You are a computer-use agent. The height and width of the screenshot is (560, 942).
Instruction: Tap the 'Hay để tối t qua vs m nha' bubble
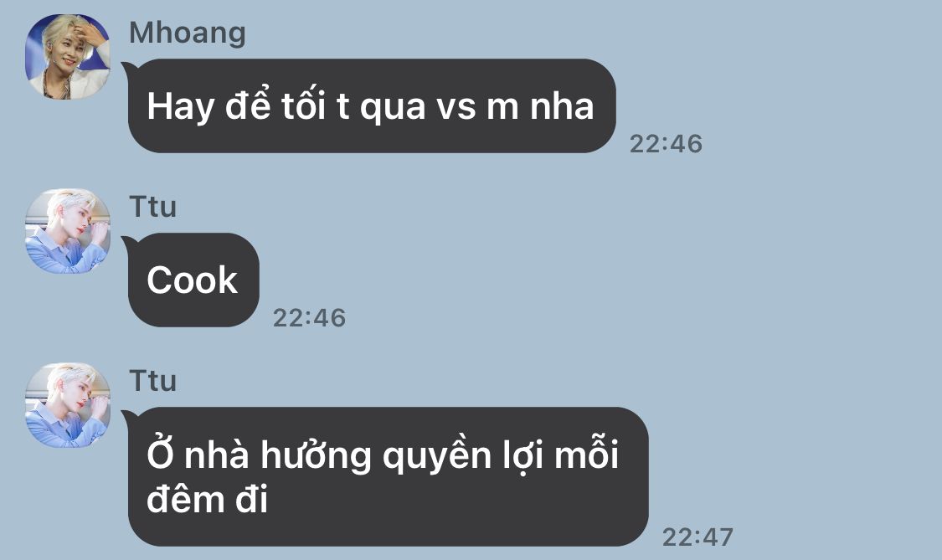point(371,105)
